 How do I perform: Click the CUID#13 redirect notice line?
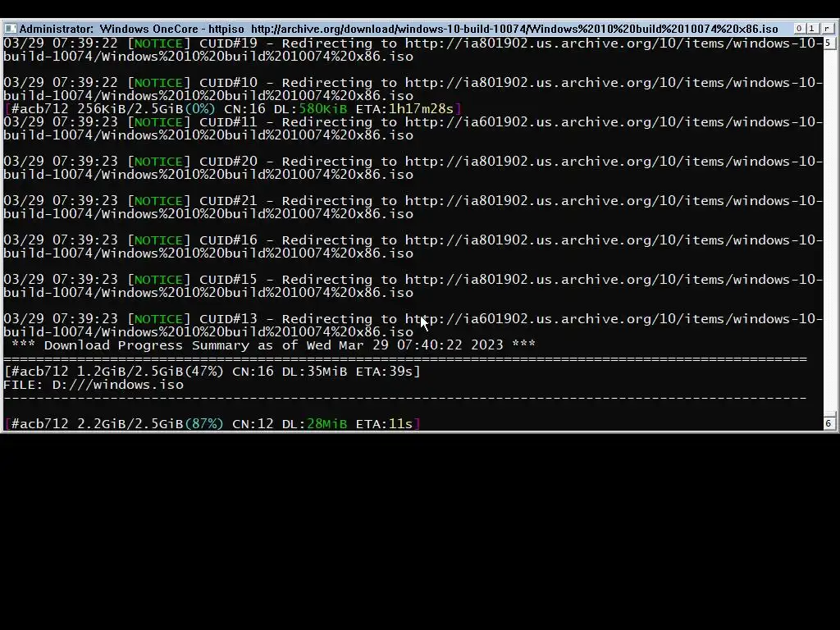413,325
